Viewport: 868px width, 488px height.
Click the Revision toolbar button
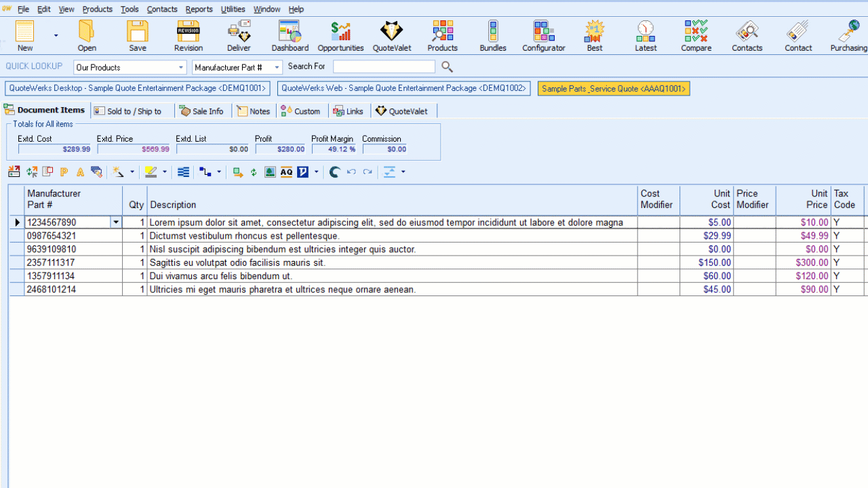188,36
